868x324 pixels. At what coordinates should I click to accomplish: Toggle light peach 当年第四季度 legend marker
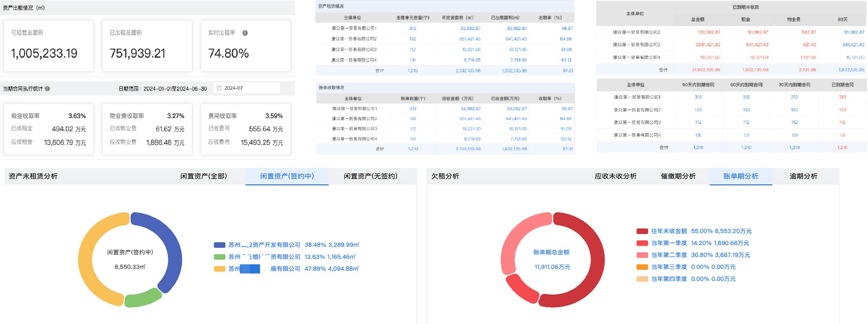tap(642, 279)
